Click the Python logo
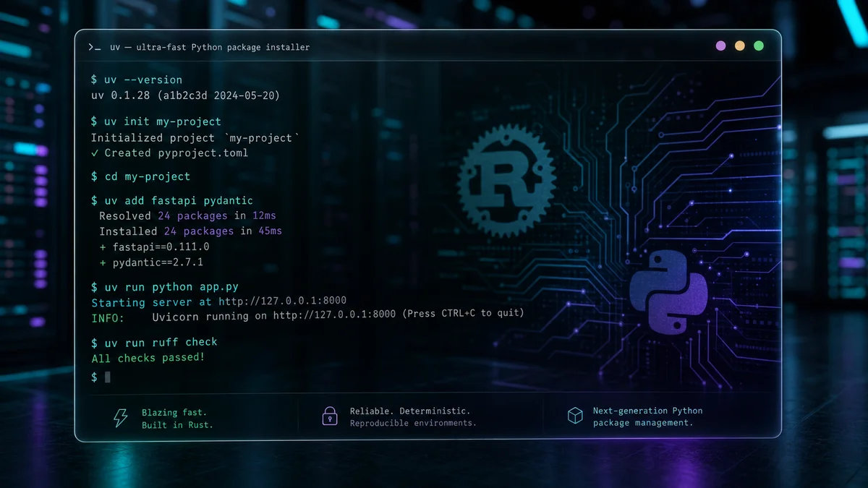This screenshot has height=488, width=868. coord(668,293)
